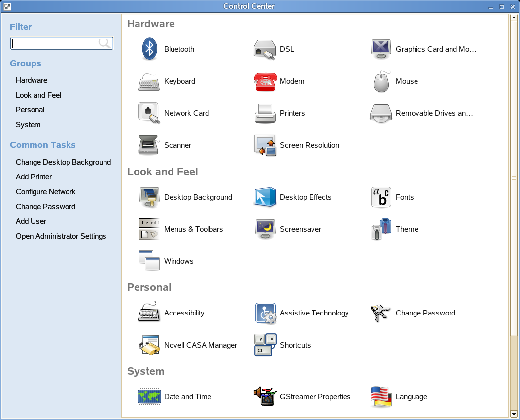Choose the Configure Network task
520x420 pixels.
pos(46,192)
